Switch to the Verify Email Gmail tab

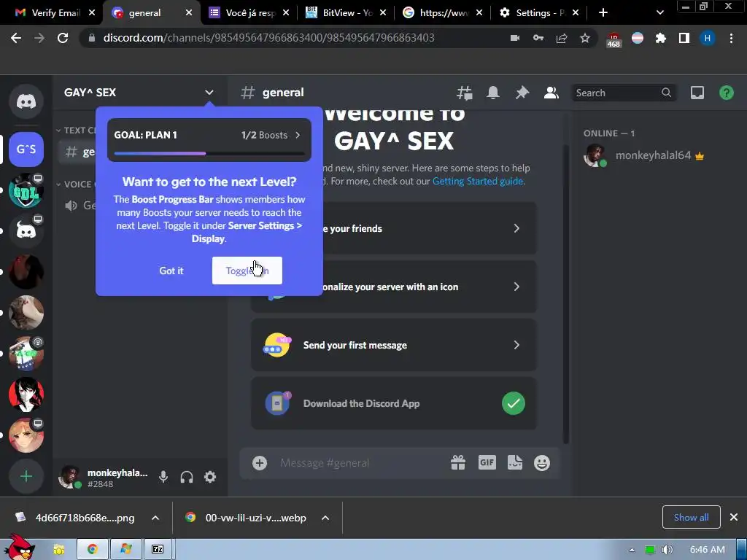(55, 13)
